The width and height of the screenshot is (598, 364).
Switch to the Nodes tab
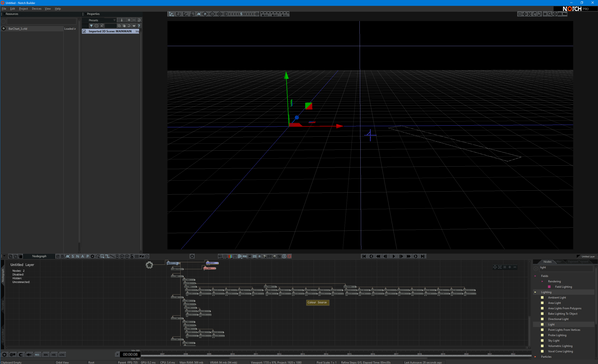coord(547,262)
